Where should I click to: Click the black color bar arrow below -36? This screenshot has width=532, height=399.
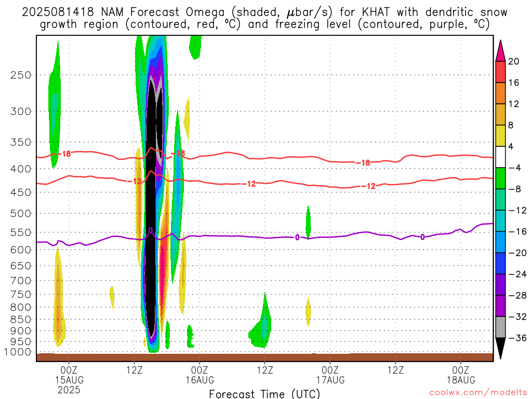pyautogui.click(x=500, y=348)
